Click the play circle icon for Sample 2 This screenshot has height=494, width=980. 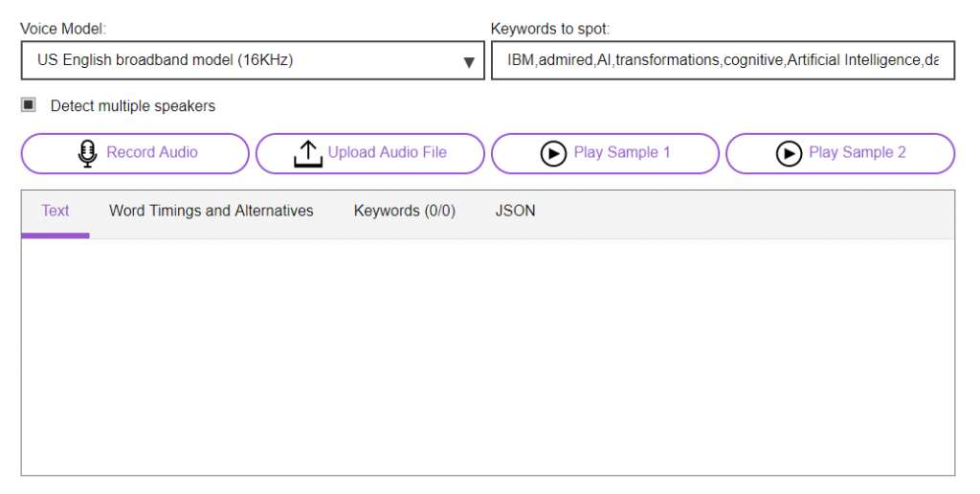[789, 153]
